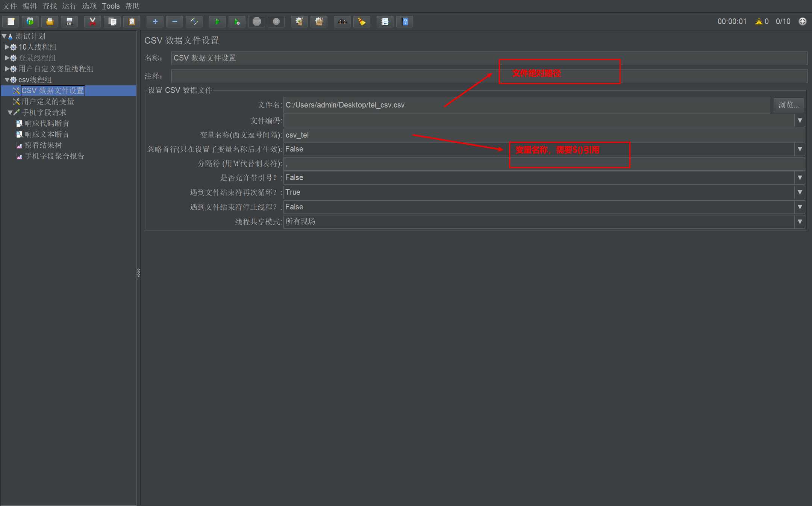The height and width of the screenshot is (506, 812).
Task: Click the 注释 comment field
Action: coord(489,76)
